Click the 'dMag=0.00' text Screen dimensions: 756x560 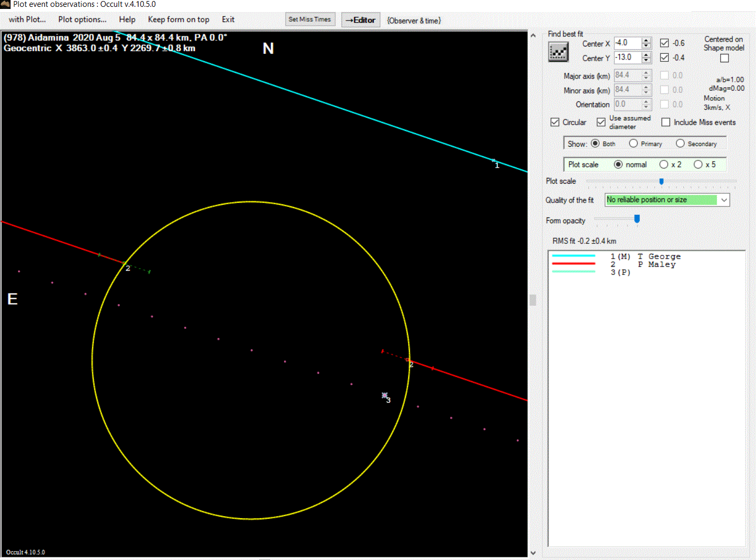(726, 88)
